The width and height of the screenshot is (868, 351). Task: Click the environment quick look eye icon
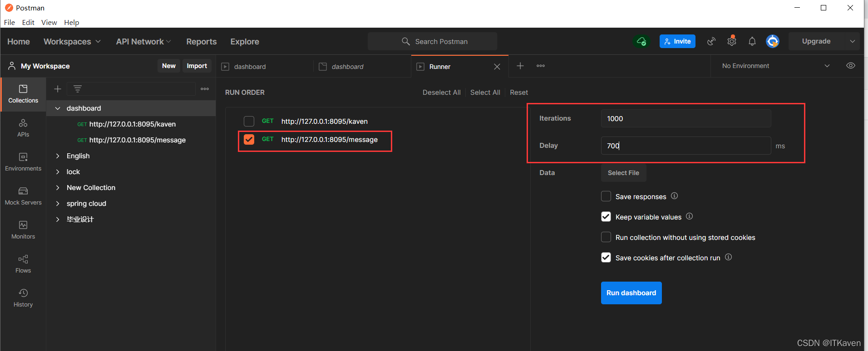(851, 66)
